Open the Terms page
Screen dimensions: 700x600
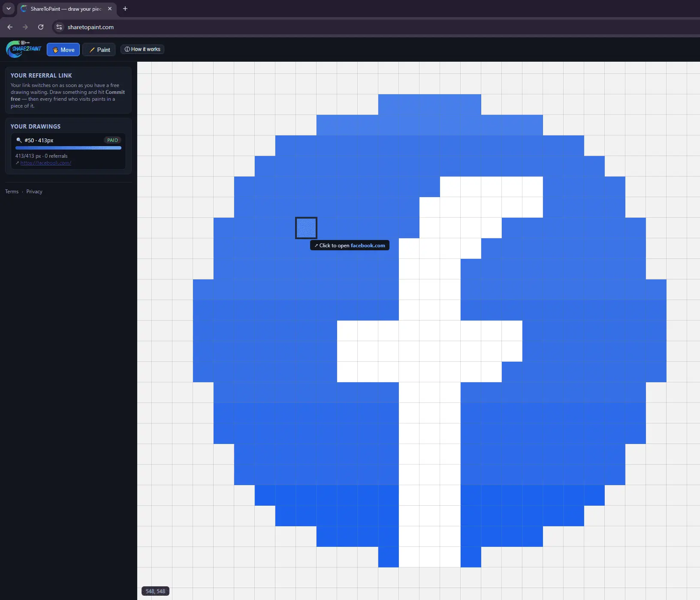click(12, 192)
